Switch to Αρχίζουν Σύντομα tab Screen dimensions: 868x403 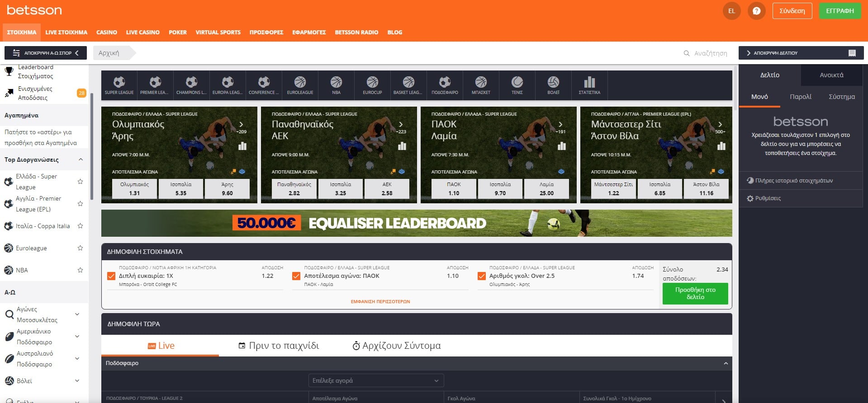pyautogui.click(x=396, y=346)
